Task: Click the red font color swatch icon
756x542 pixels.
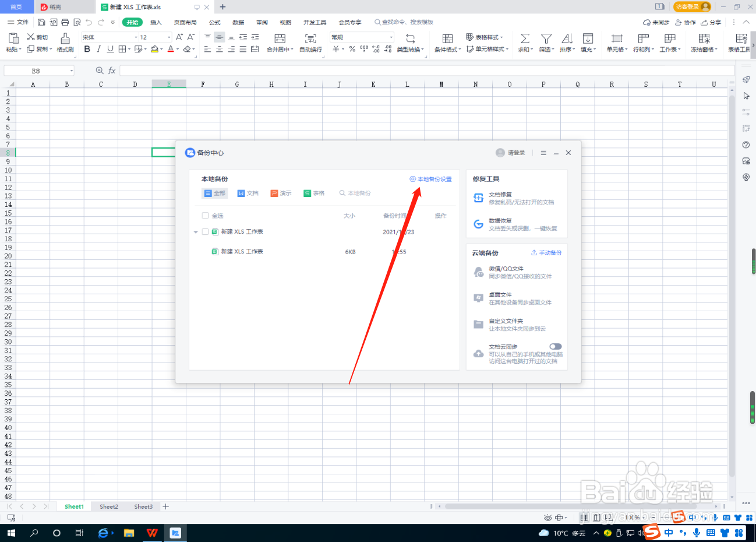Action: click(x=171, y=50)
